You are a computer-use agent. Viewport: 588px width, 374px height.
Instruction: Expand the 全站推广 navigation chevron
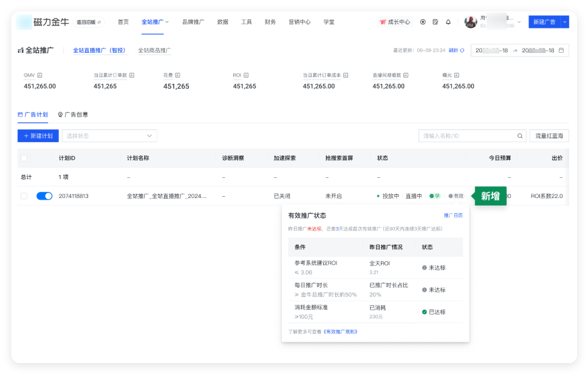[167, 21]
